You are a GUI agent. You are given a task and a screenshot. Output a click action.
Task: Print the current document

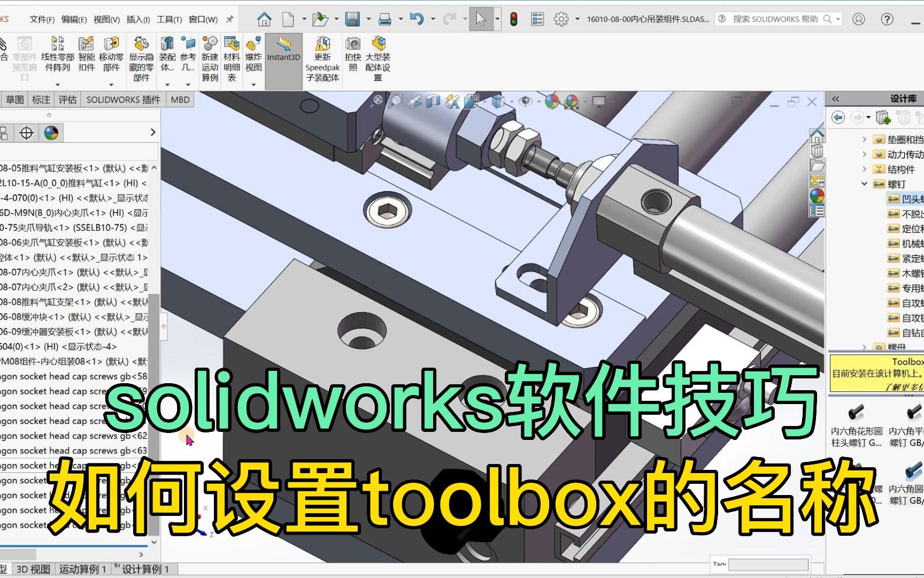(384, 19)
